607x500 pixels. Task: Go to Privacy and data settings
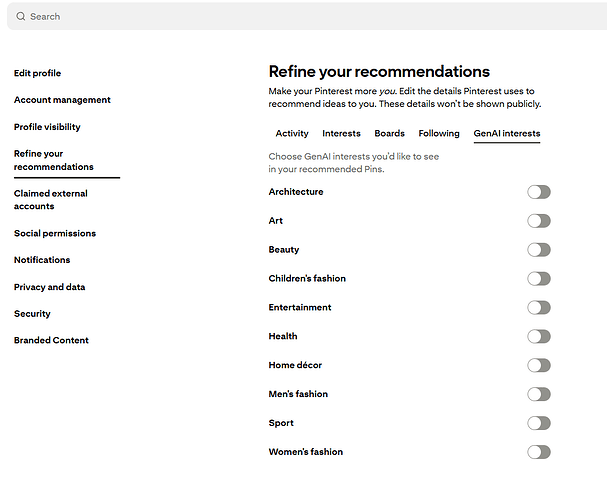[49, 287]
